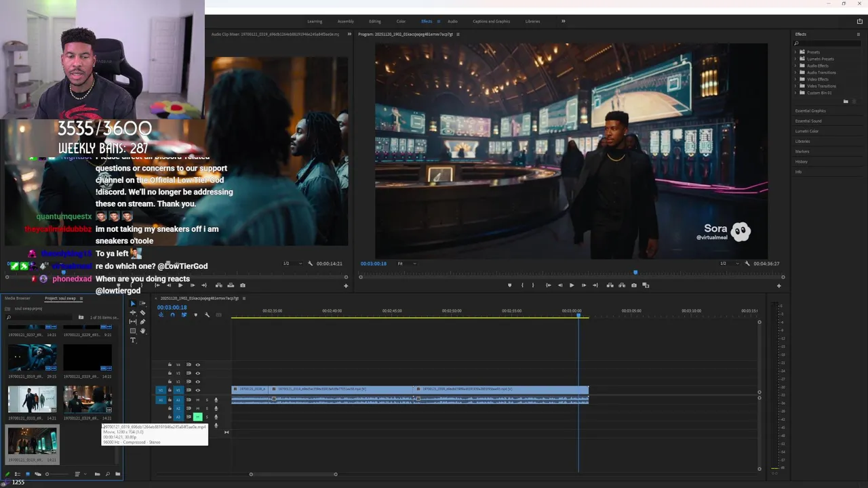Open the History panel
868x488 pixels.
(802, 161)
